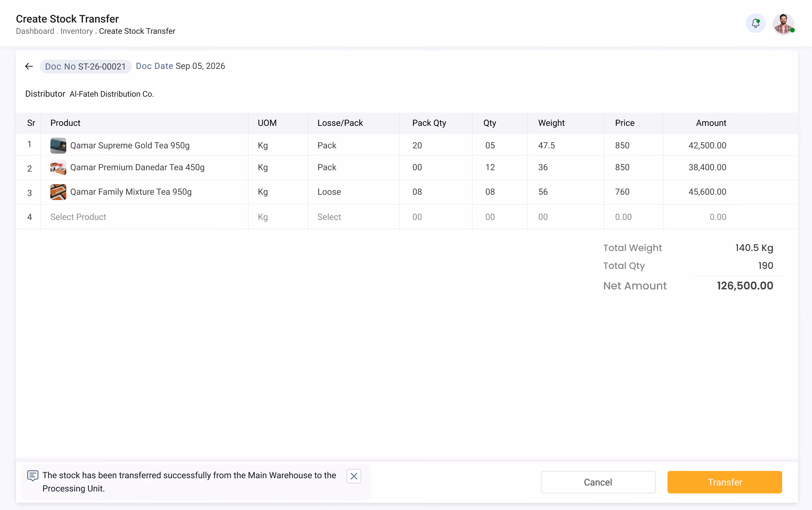Click price 760 in row 3

[622, 192]
